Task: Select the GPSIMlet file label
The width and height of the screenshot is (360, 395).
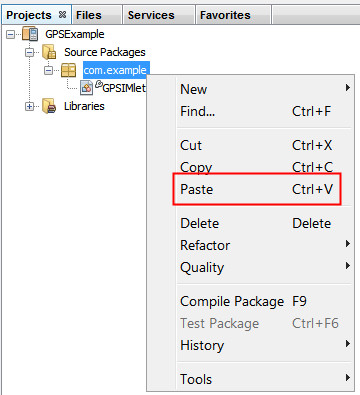Action: coord(124,88)
